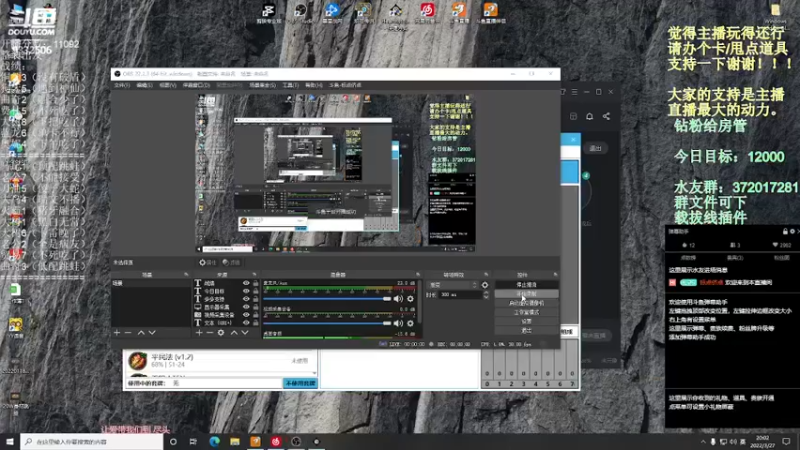The width and height of the screenshot is (800, 450).
Task: Remove the selected scene with the minus icon
Action: pyautogui.click(x=128, y=333)
